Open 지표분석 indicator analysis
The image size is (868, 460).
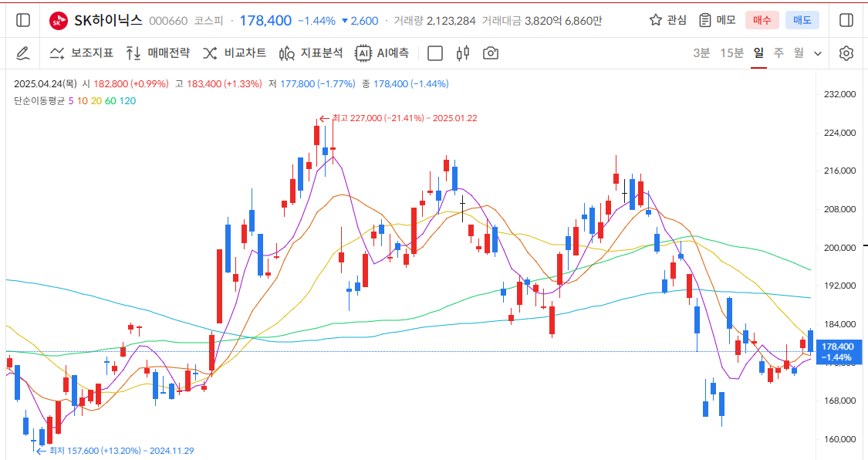(x=311, y=53)
